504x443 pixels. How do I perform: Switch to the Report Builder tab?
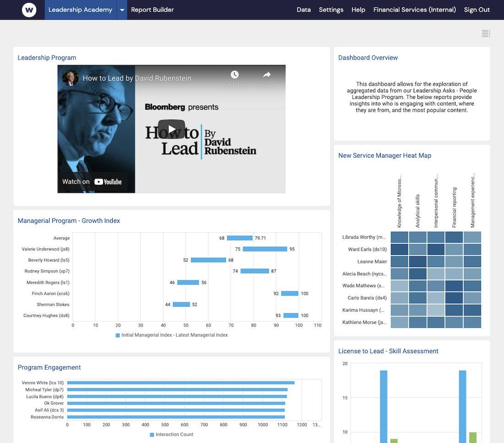tap(152, 9)
